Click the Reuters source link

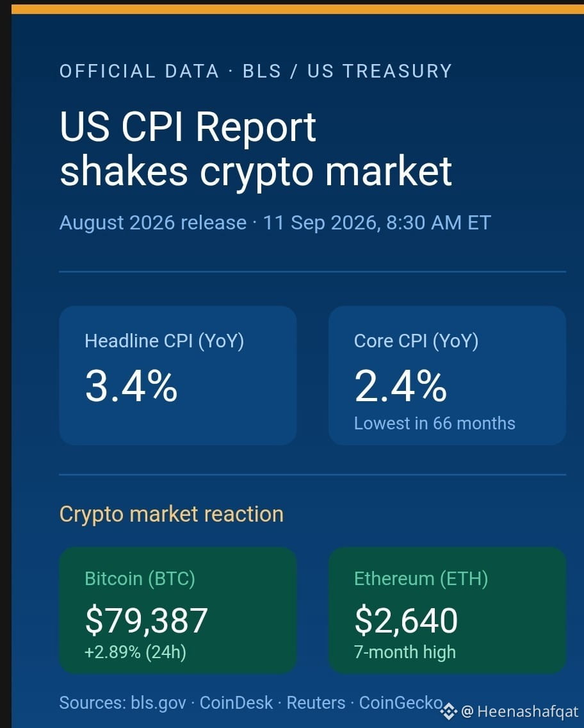tap(316, 702)
